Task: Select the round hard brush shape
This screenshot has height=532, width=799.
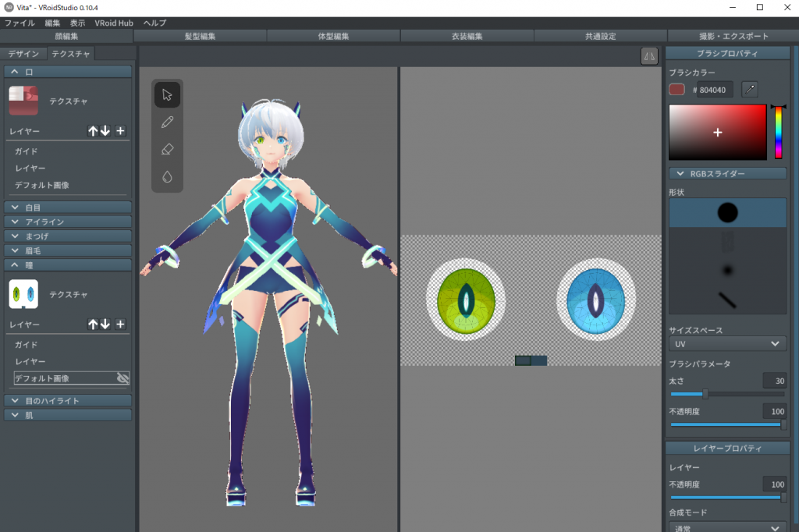Action: tap(727, 212)
